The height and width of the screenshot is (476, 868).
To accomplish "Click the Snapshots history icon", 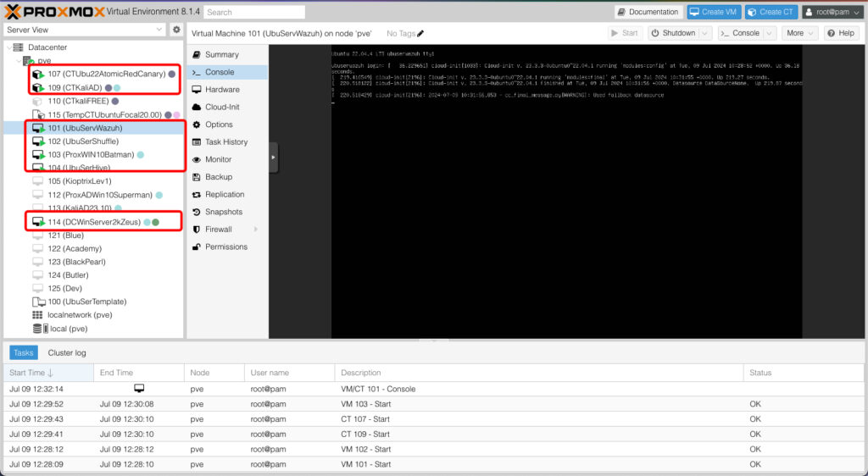I will [198, 212].
